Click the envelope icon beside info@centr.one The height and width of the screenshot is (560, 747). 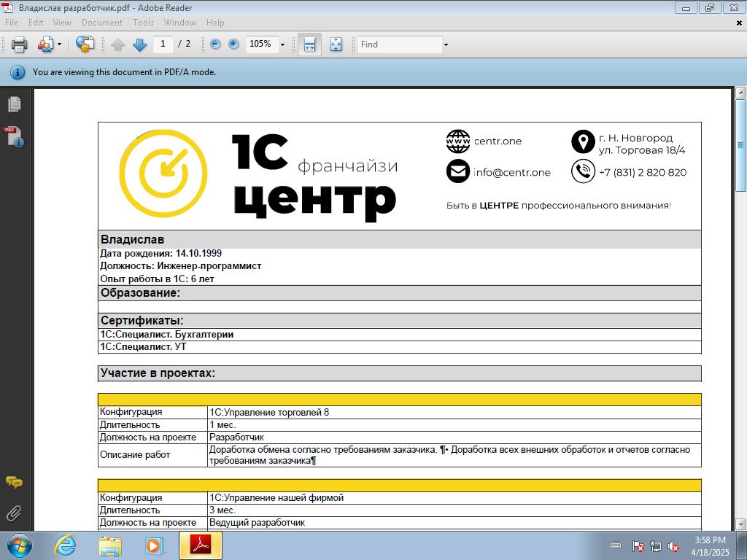point(458,171)
